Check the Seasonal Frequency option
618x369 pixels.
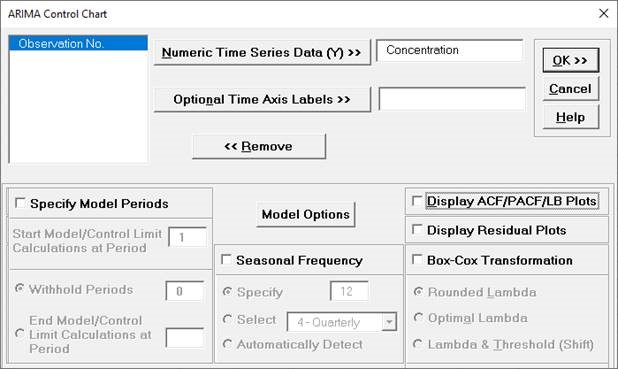coord(226,259)
